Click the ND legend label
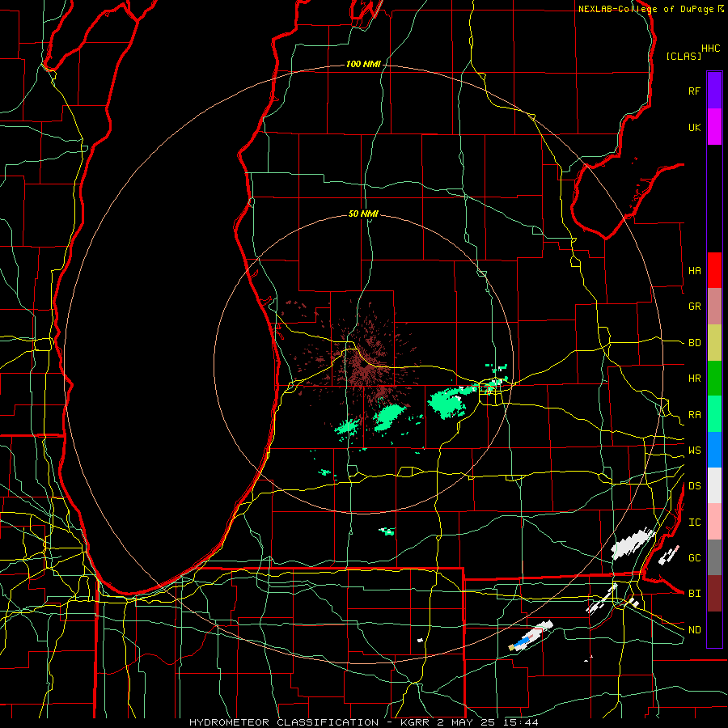The width and height of the screenshot is (728, 728). [x=694, y=630]
